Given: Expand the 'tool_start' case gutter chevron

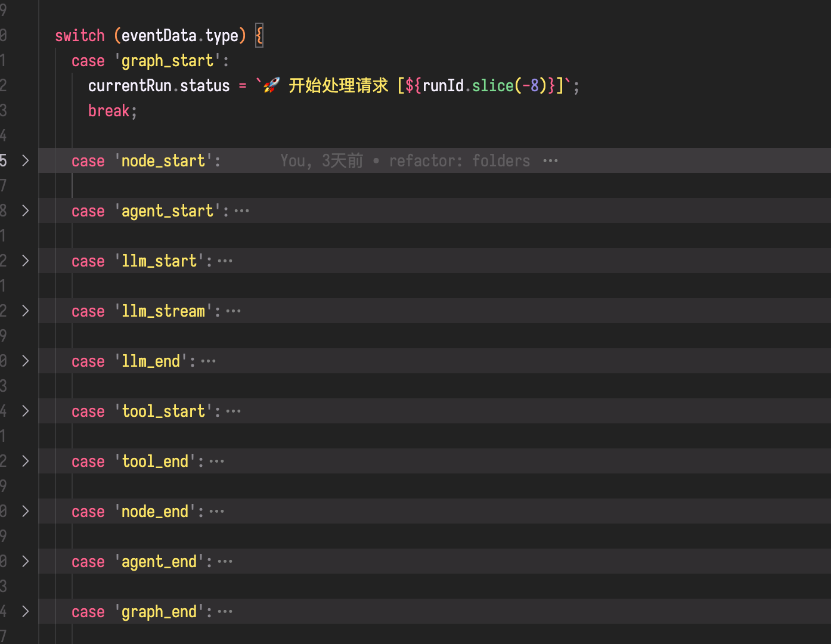Looking at the screenshot, I should [x=26, y=411].
